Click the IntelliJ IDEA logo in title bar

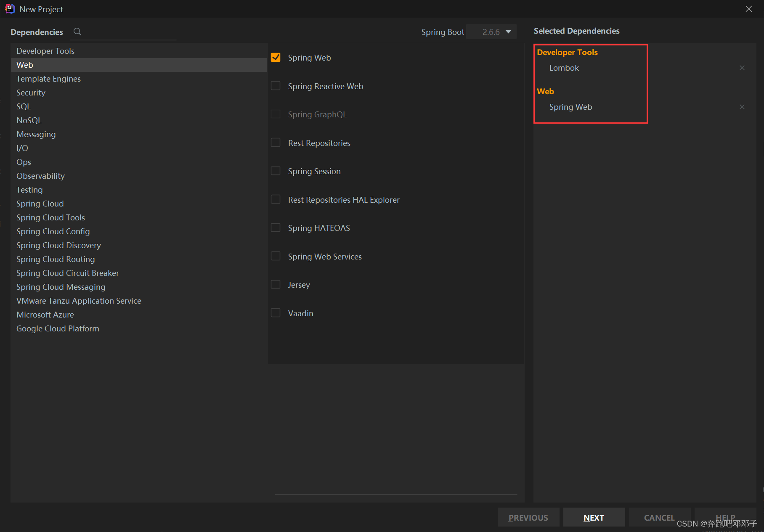(10, 9)
